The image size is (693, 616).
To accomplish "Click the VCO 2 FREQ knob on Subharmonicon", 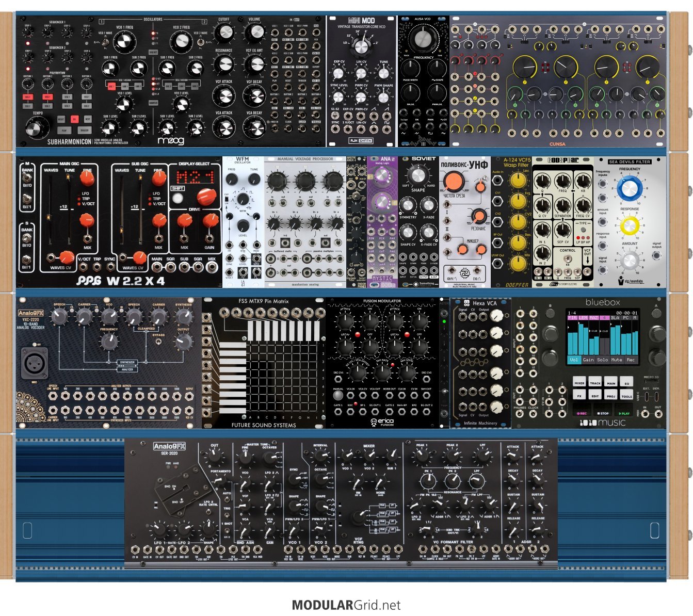I will pos(181,41).
